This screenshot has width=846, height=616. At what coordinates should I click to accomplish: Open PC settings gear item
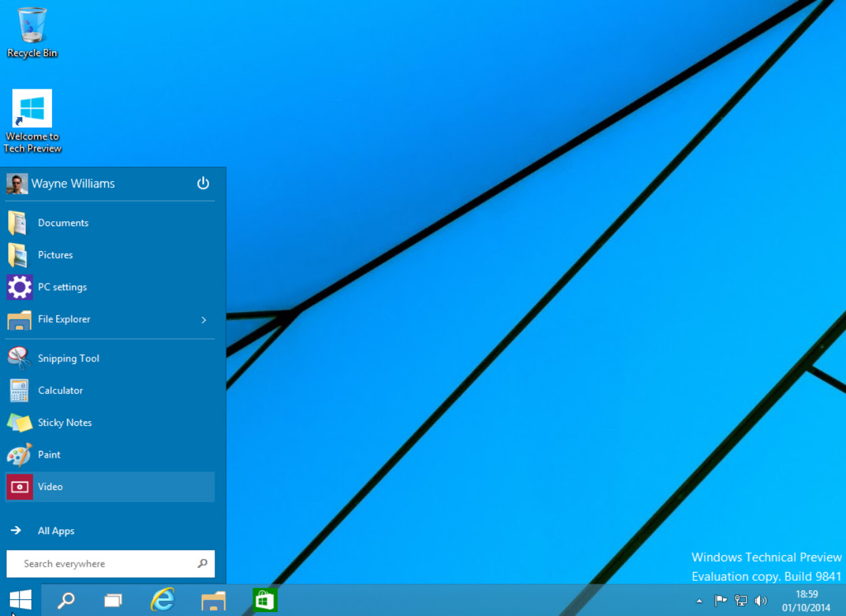click(x=110, y=287)
